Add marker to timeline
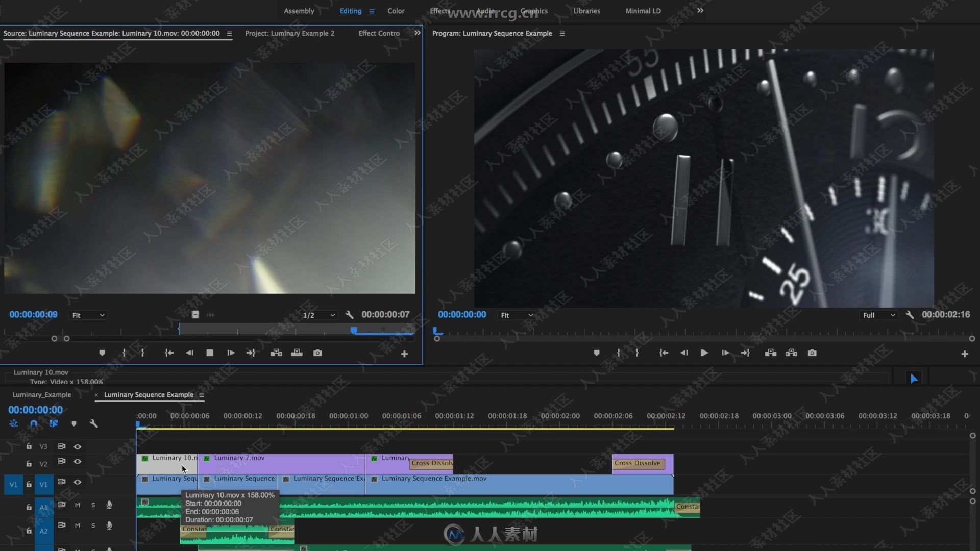This screenshot has width=980, height=551. (74, 423)
